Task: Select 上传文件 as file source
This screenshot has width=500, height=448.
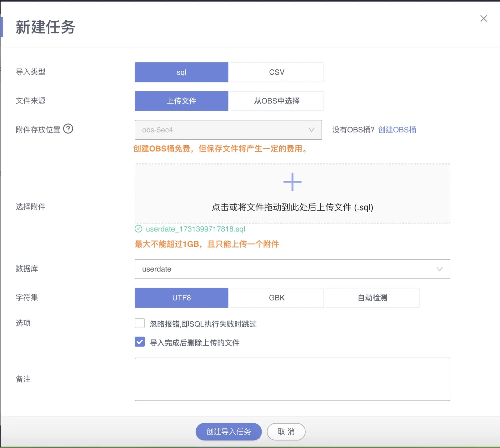Action: (x=181, y=101)
